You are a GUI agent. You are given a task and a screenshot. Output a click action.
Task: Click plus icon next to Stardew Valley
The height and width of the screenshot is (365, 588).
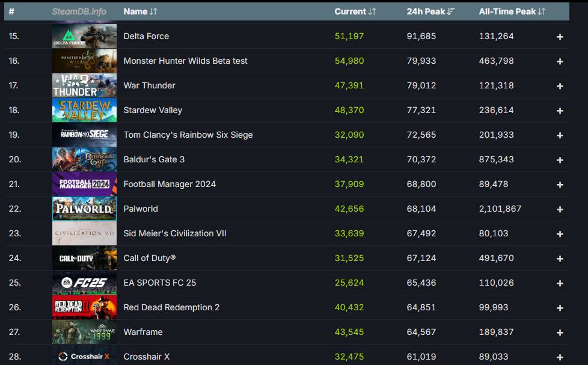tap(560, 111)
